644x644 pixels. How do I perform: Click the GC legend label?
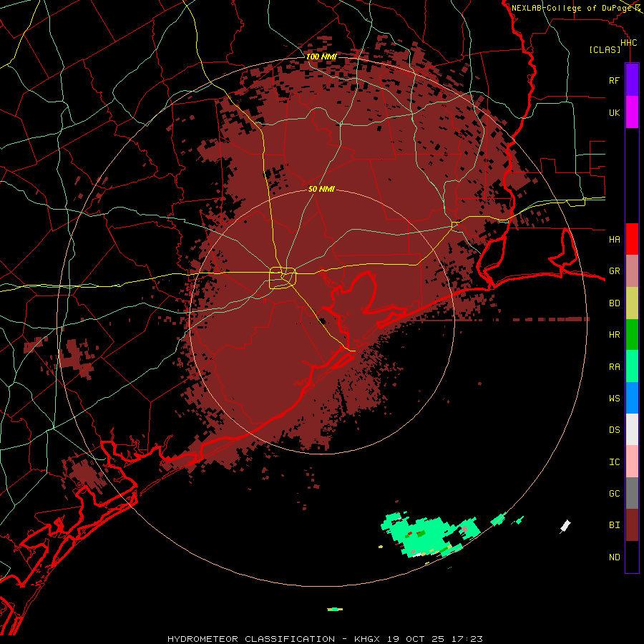click(x=614, y=494)
